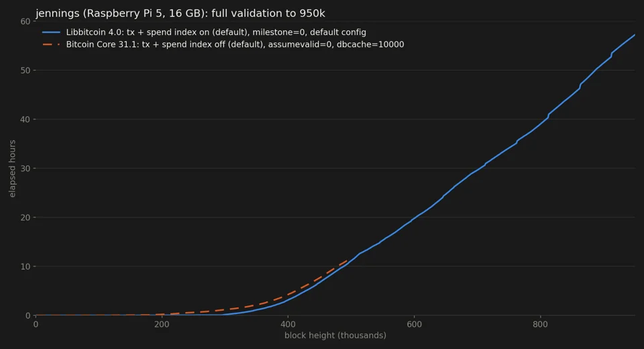Click x-axis tick label 800

click(540, 324)
